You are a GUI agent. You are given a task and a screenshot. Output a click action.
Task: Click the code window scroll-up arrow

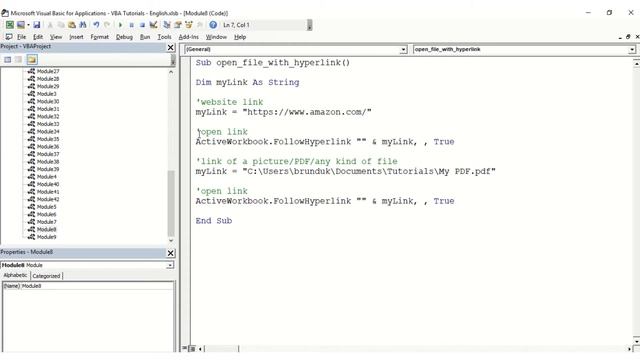pyautogui.click(x=636, y=64)
